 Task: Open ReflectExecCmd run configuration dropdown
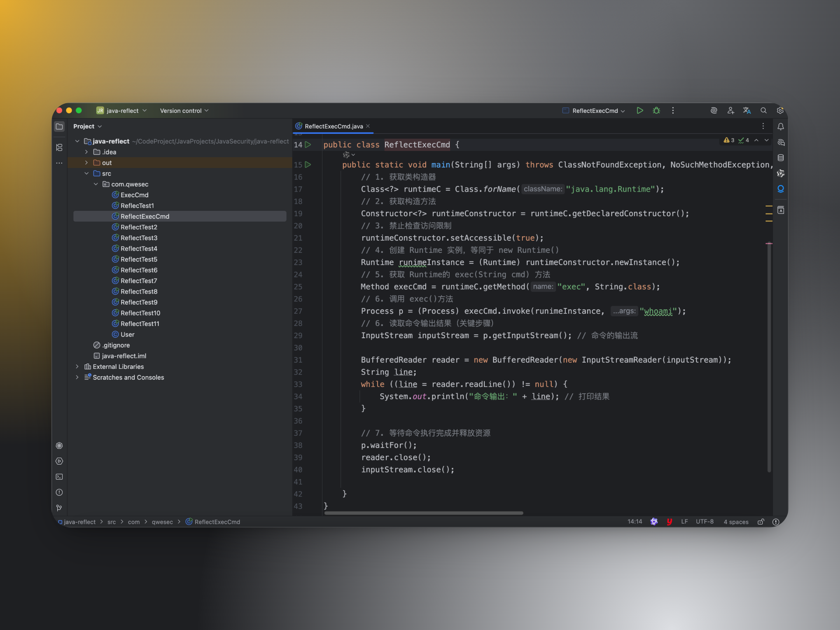[594, 111]
